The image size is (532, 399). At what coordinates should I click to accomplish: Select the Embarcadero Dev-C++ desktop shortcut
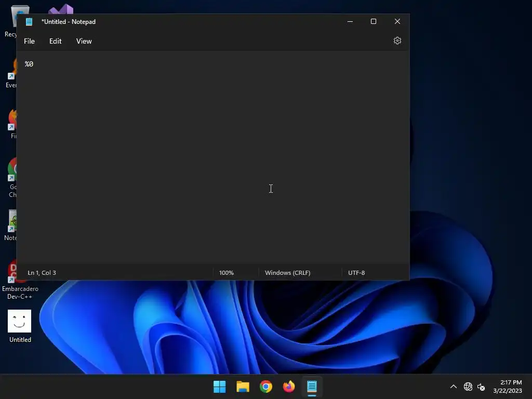click(x=20, y=280)
